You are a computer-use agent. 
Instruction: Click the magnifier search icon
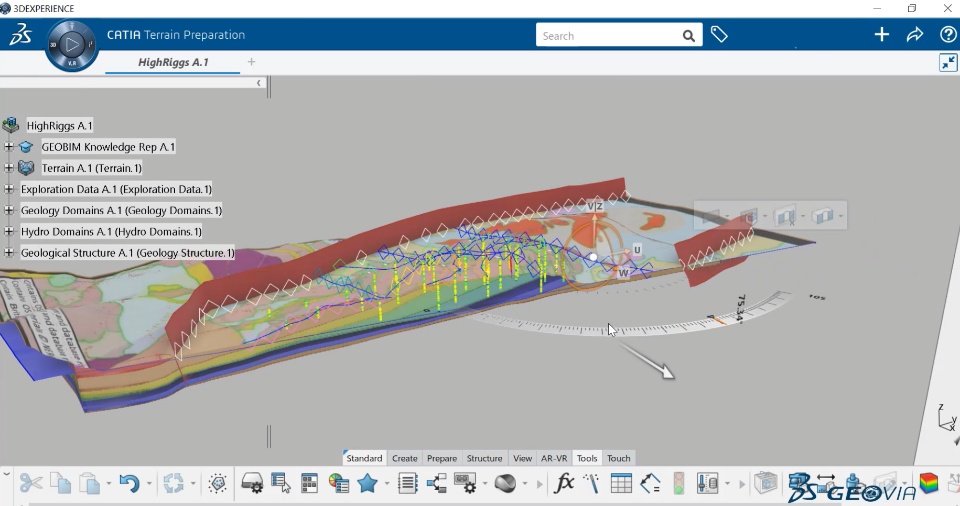pos(689,36)
